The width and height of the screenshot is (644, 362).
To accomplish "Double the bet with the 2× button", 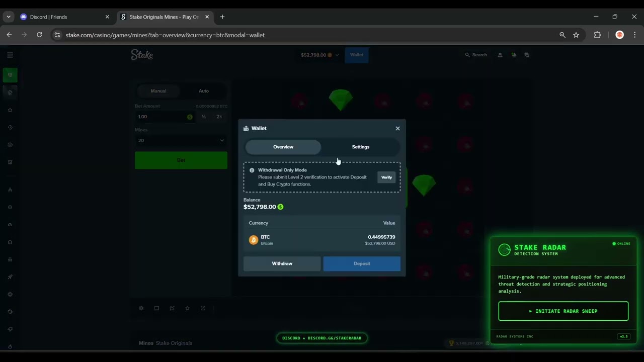I will tap(219, 117).
